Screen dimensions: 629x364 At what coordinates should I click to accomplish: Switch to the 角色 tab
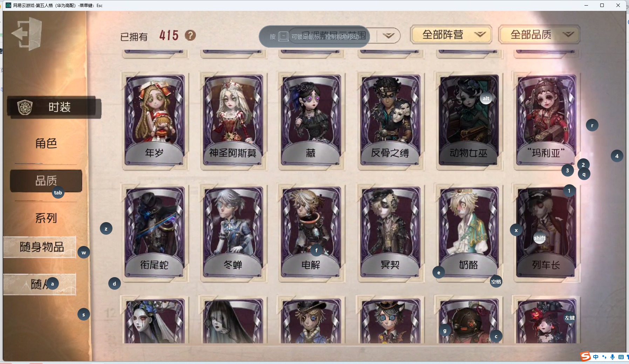click(46, 143)
